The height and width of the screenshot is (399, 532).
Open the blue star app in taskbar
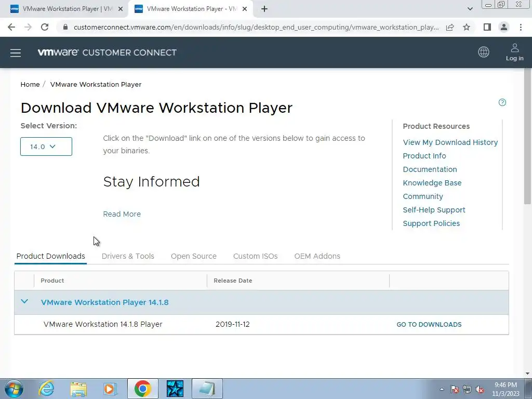(x=175, y=389)
